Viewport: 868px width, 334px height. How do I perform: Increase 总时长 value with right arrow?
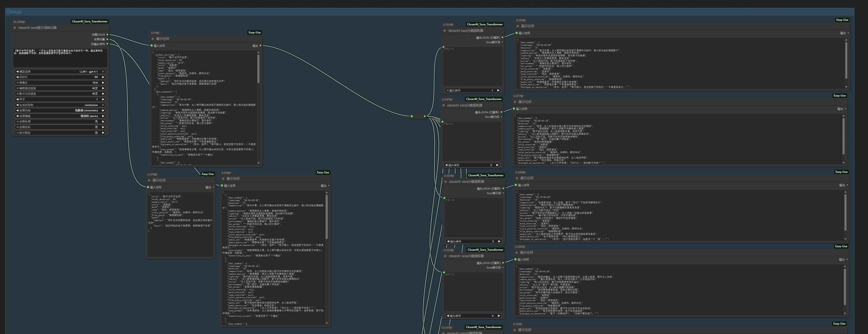pyautogui.click(x=103, y=77)
